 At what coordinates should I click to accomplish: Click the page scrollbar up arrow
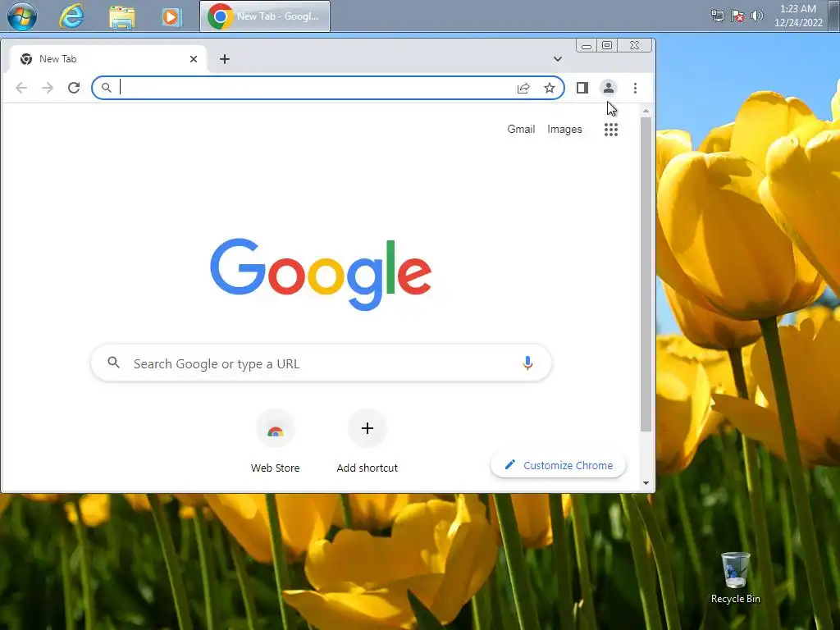tap(646, 111)
